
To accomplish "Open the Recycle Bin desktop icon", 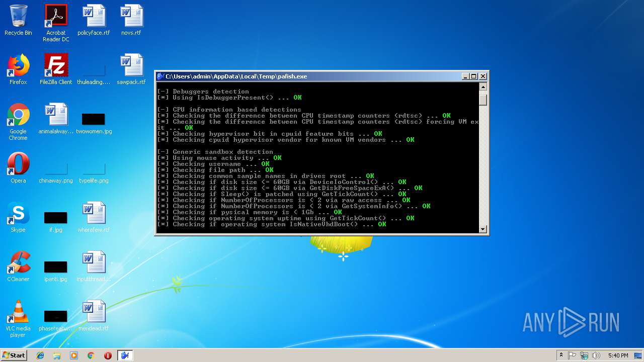I will point(18,20).
